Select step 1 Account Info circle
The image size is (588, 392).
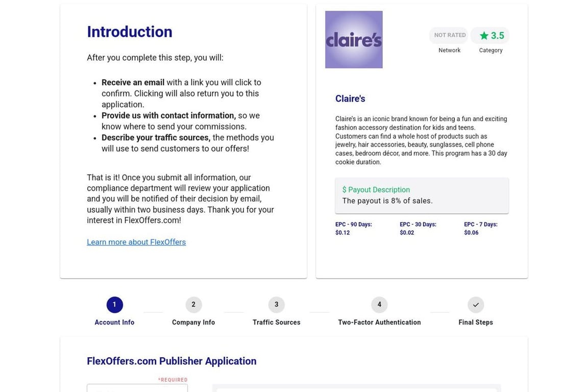(x=114, y=305)
